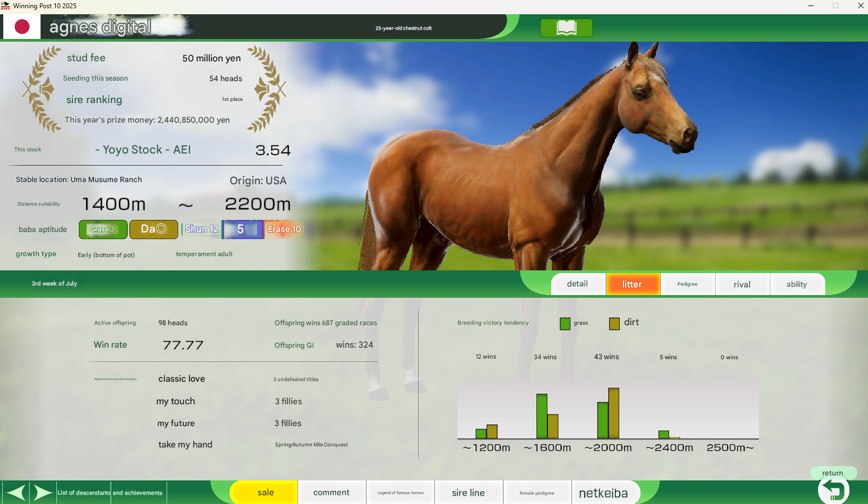This screenshot has width=868, height=504.
Task: Click the Winning Post app icon
Action: click(5, 6)
